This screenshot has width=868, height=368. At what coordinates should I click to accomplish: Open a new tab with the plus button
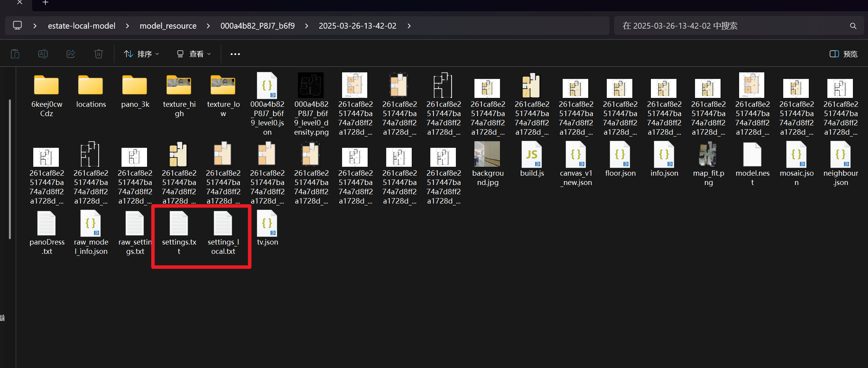tap(45, 3)
